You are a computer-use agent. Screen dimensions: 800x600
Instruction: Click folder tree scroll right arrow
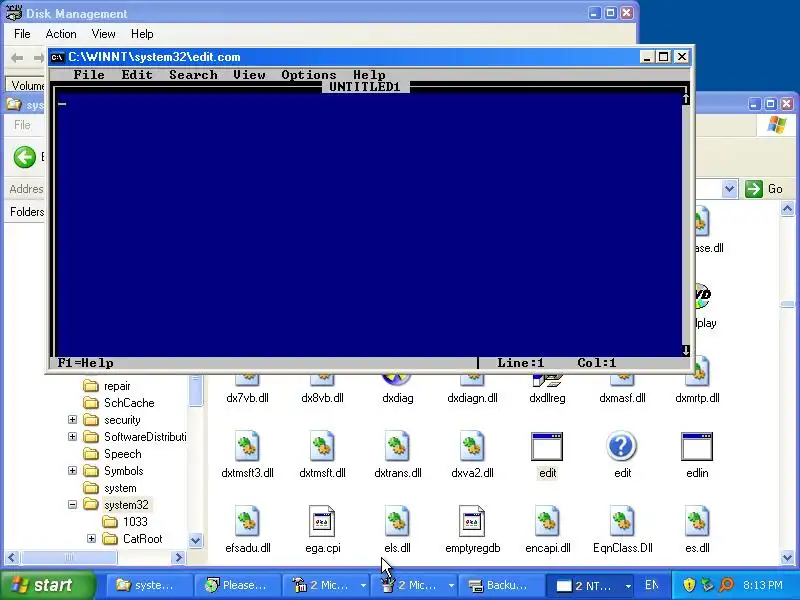tap(179, 557)
